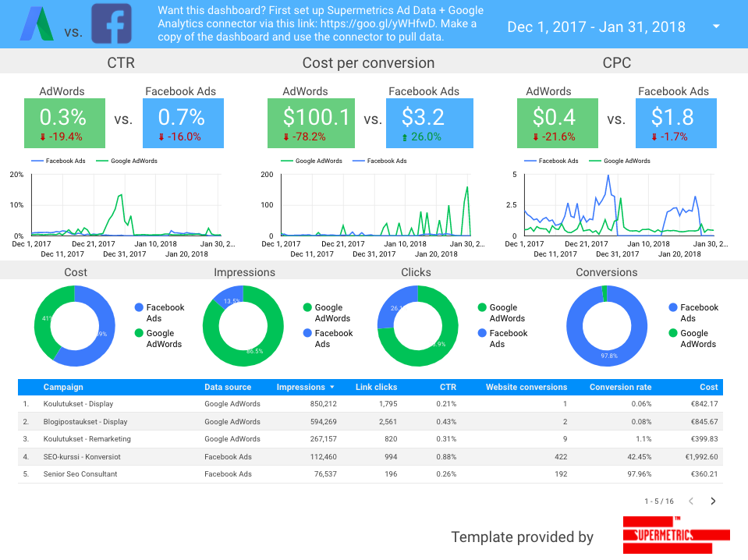Click Facebook Ads CTR scorecard 0.7%
This screenshot has height=560, width=748.
click(183, 123)
